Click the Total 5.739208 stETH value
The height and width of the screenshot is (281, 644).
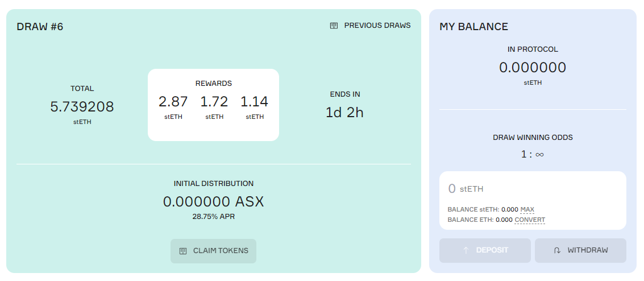pyautogui.click(x=82, y=107)
